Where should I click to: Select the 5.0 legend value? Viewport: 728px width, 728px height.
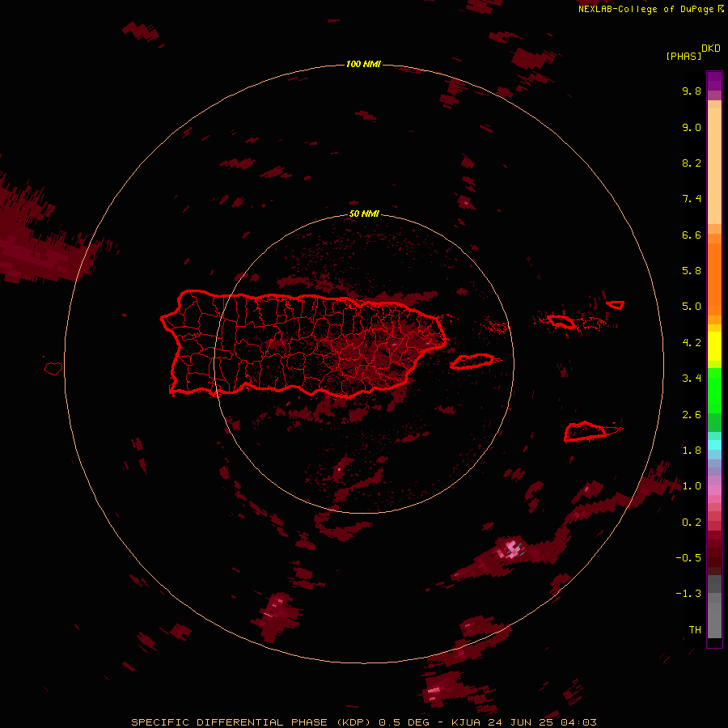692,307
